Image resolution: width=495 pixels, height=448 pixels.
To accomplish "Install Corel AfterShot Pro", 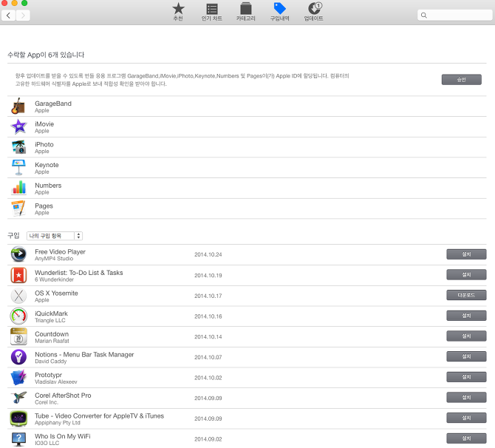I will tap(466, 398).
